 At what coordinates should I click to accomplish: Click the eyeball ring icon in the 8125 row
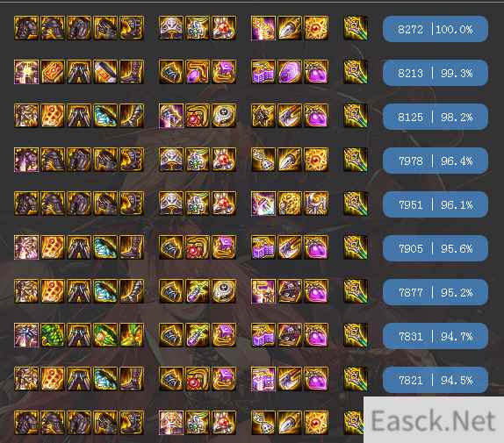pos(224,116)
